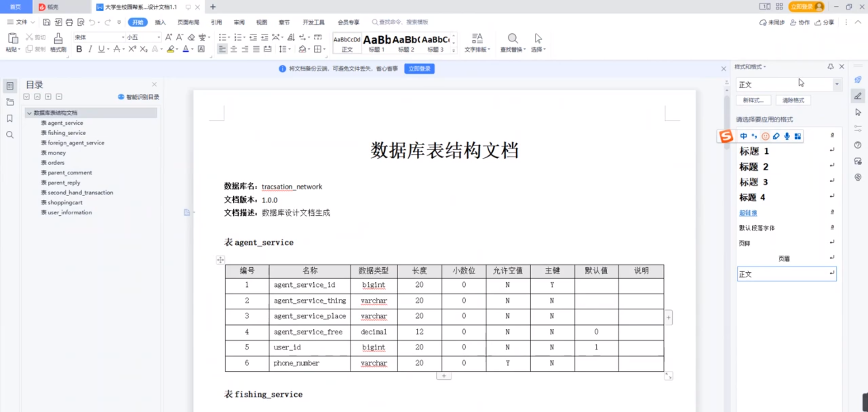Apply the red font color tool
The image size is (868, 412).
[x=185, y=49]
